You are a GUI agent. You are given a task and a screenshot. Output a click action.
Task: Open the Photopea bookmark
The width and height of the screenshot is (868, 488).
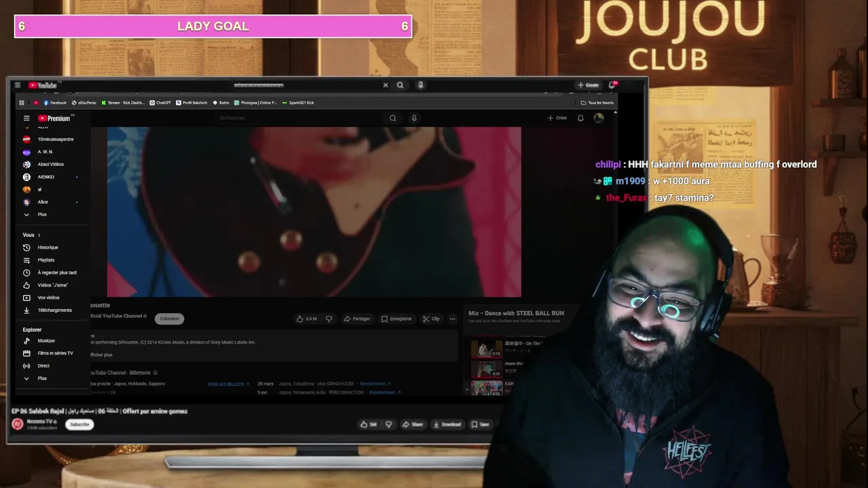256,103
